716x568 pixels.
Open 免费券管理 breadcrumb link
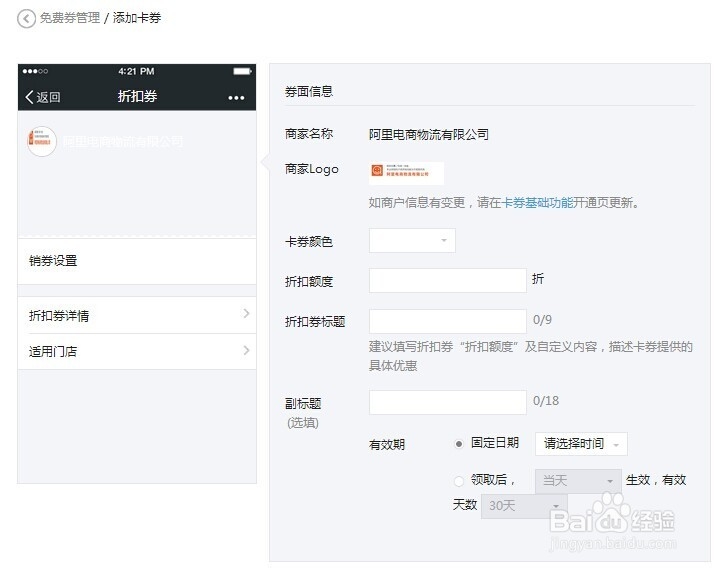click(x=70, y=18)
